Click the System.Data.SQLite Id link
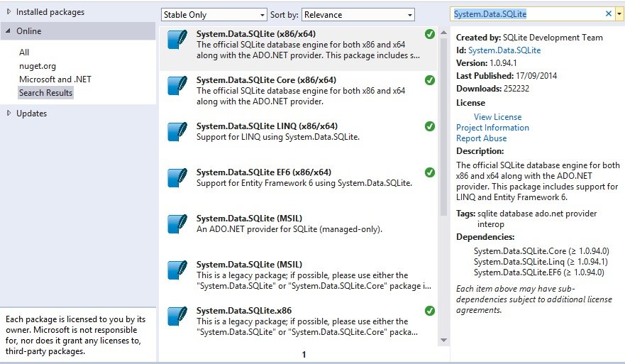This screenshot has width=625, height=364. (x=504, y=50)
